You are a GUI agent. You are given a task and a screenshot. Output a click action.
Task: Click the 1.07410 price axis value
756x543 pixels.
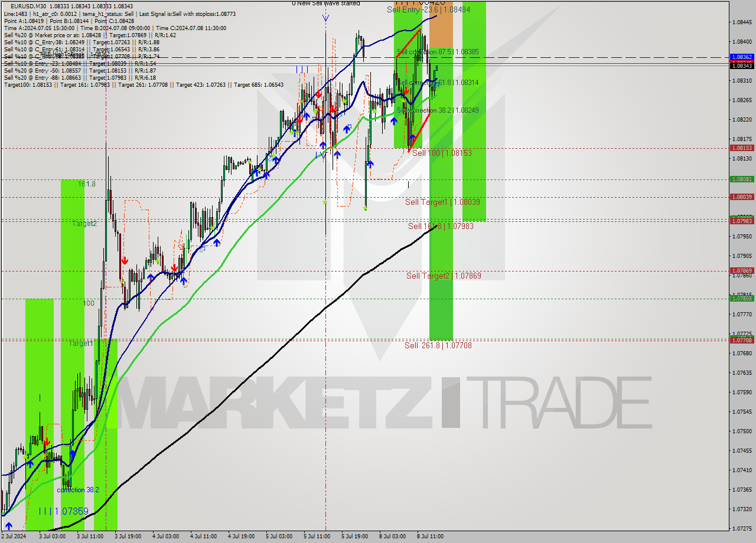pos(741,470)
